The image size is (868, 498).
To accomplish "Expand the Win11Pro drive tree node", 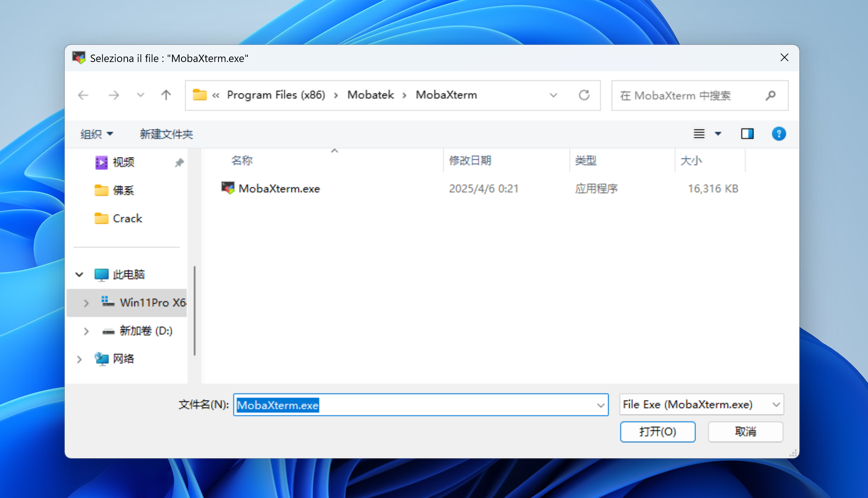I will pos(86,303).
